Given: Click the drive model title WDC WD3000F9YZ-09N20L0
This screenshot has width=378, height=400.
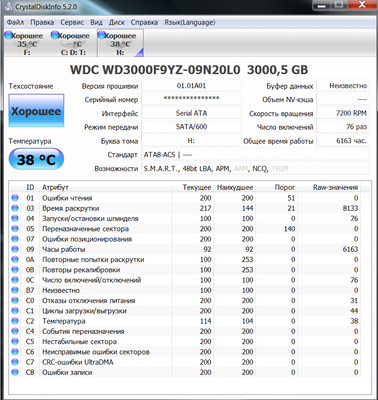Looking at the screenshot, I should (x=155, y=70).
